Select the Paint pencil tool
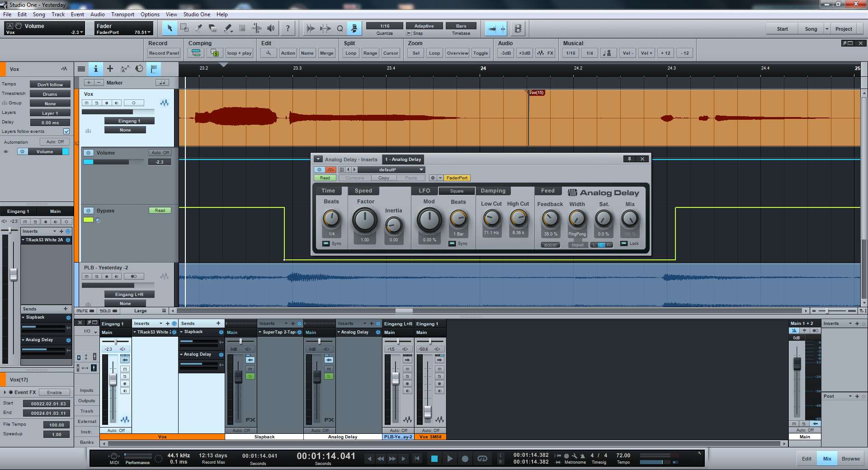Image resolution: width=868 pixels, height=470 pixels. (228, 28)
